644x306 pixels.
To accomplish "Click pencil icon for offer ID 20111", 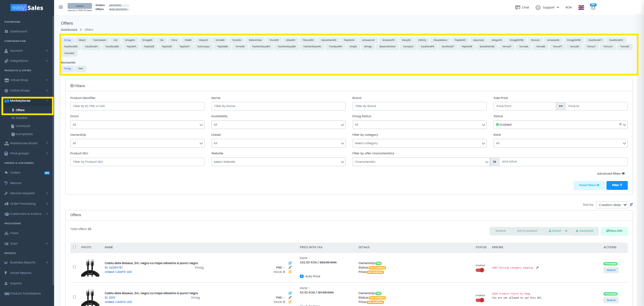I will click(290, 298).
